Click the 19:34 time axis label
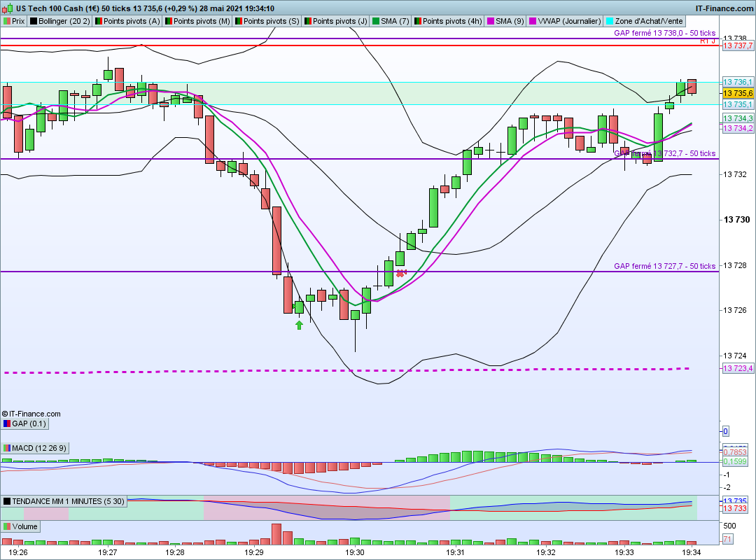 (691, 552)
